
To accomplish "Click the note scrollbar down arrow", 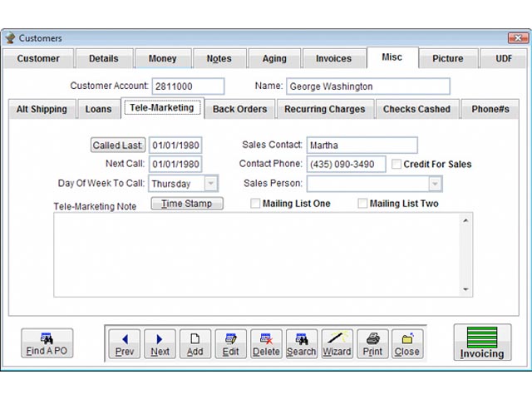I will coord(465,289).
